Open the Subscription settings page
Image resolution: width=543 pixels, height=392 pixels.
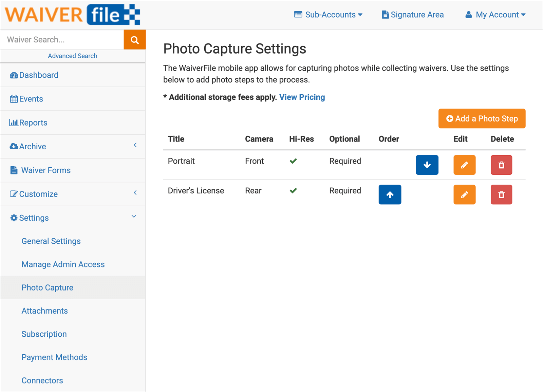point(44,334)
